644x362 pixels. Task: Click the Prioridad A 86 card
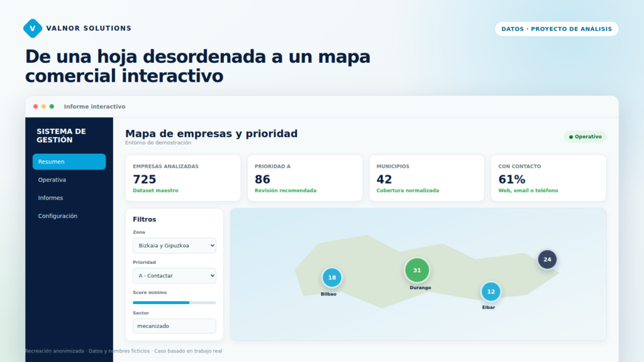pyautogui.click(x=305, y=178)
